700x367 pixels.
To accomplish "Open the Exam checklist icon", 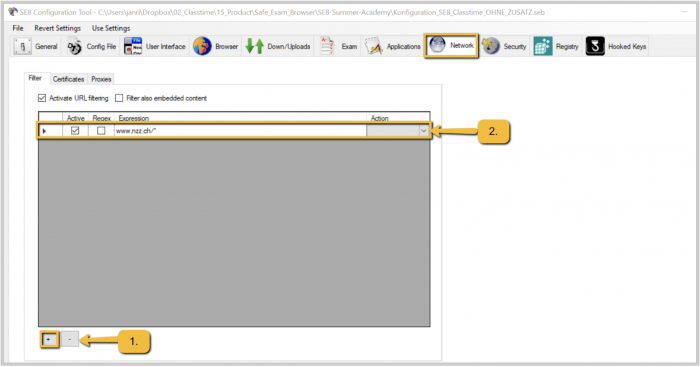I will [x=327, y=46].
